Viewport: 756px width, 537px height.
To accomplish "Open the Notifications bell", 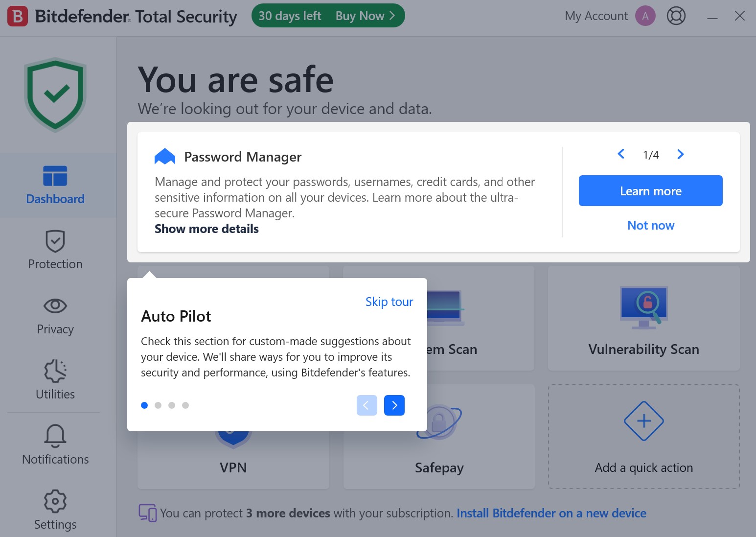I will coord(55,436).
